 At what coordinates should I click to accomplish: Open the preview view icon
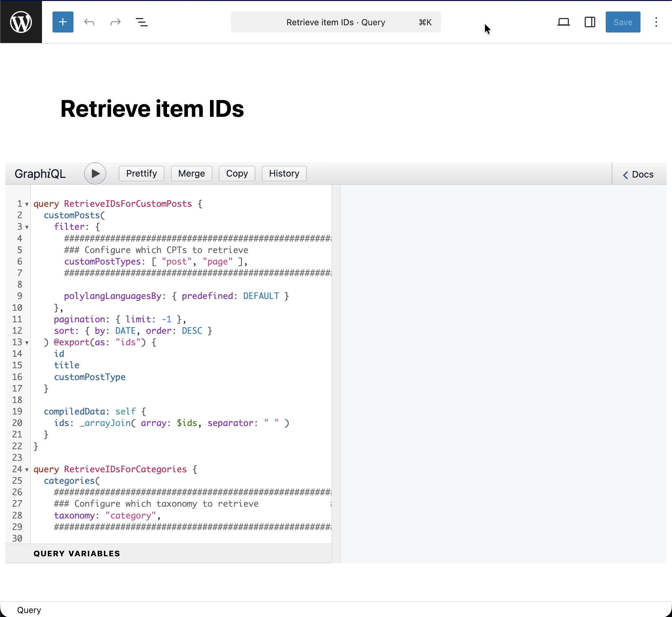pos(564,22)
